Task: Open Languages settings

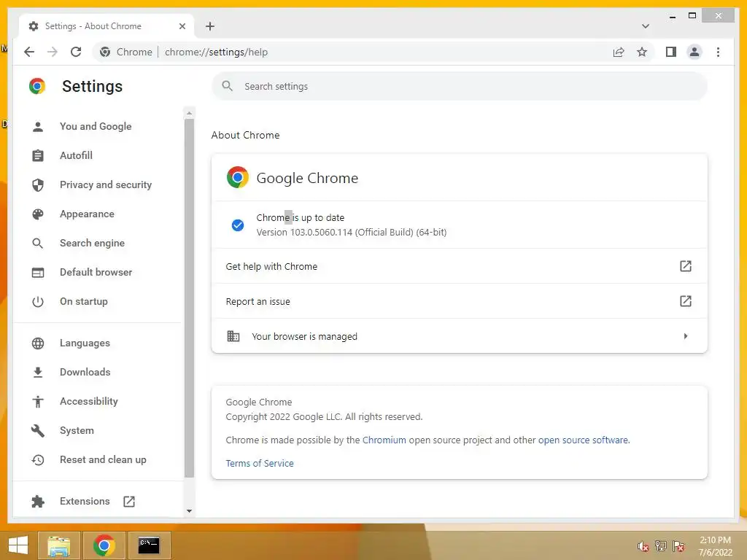Action: point(85,343)
